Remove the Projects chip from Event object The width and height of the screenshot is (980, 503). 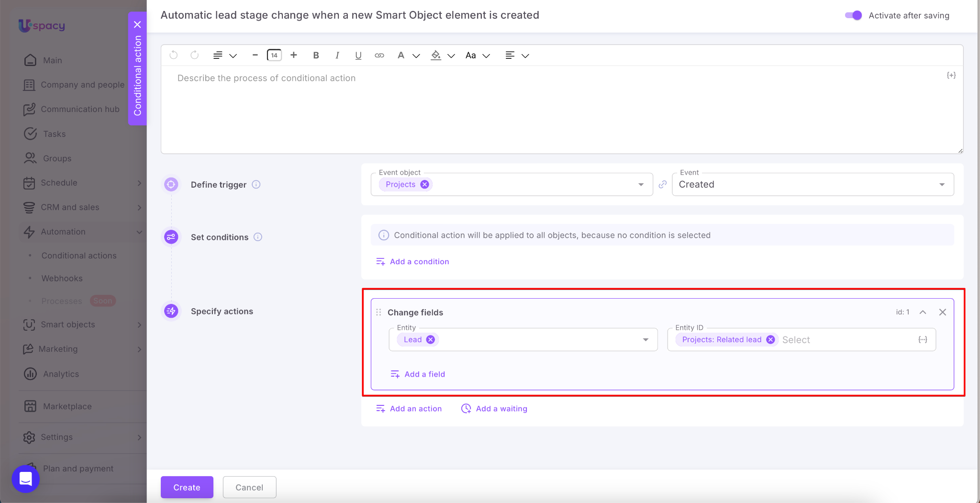[424, 185]
